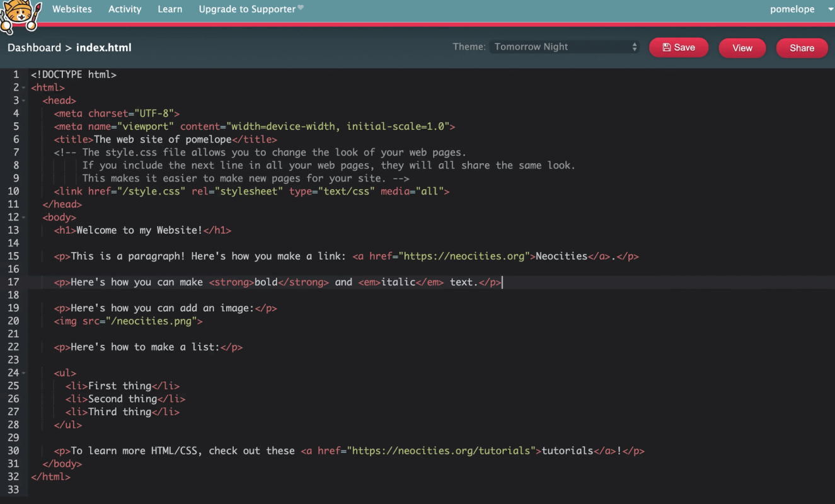Click the <!DOCTYPE html> declaration
Viewport: 835px width, 504px height.
click(x=74, y=74)
